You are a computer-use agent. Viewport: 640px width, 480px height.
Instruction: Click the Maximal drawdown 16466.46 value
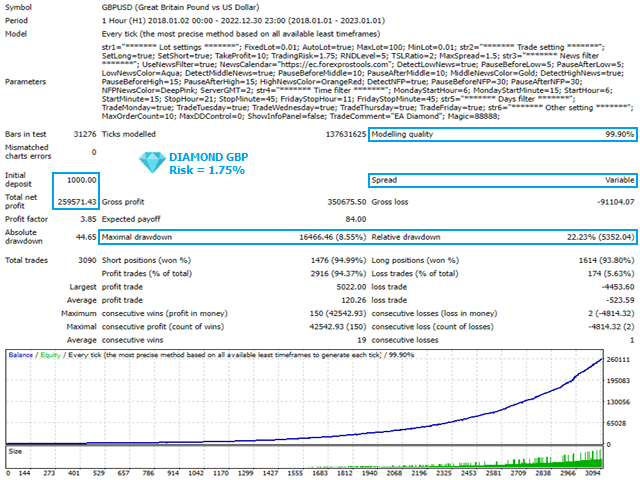(x=333, y=237)
